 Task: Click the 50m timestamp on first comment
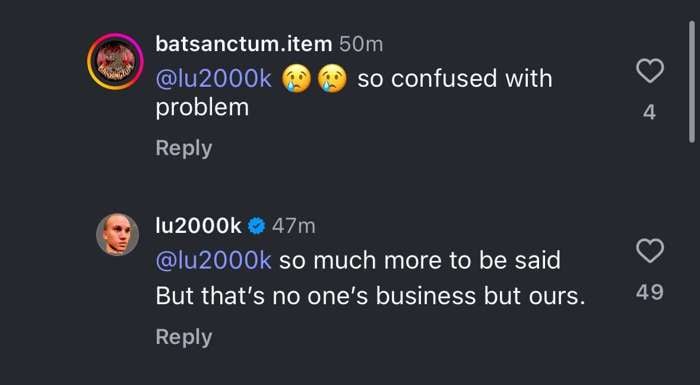(x=361, y=44)
